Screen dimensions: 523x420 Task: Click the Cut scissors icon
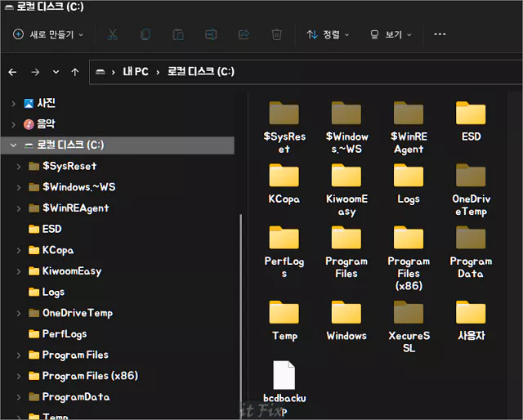tap(113, 34)
